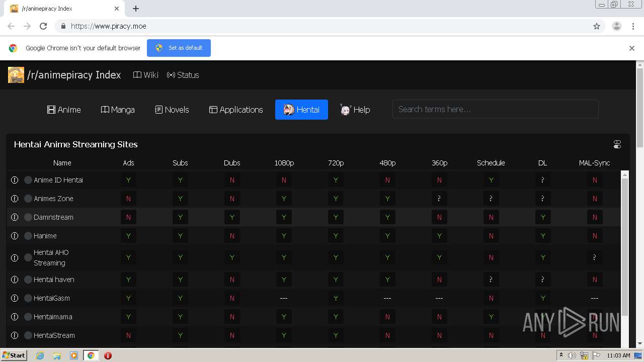Open Windows Explorer folder in taskbar
The width and height of the screenshot is (644, 362).
(x=57, y=355)
